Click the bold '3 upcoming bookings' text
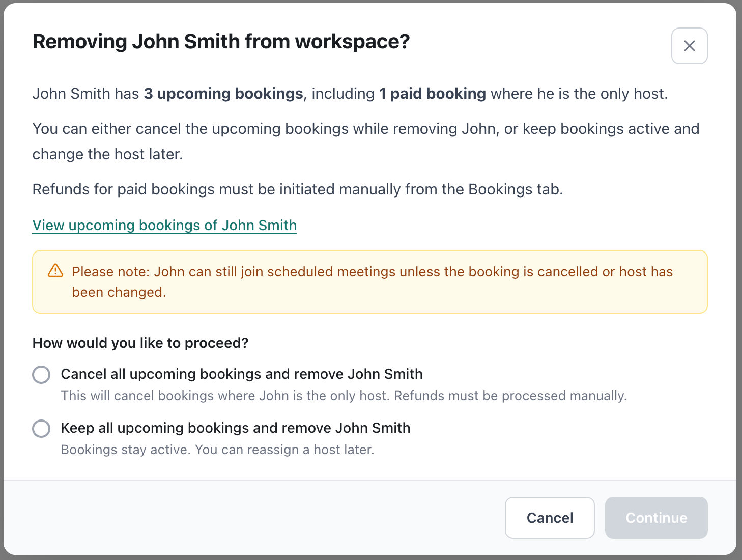The height and width of the screenshot is (560, 742). click(223, 94)
